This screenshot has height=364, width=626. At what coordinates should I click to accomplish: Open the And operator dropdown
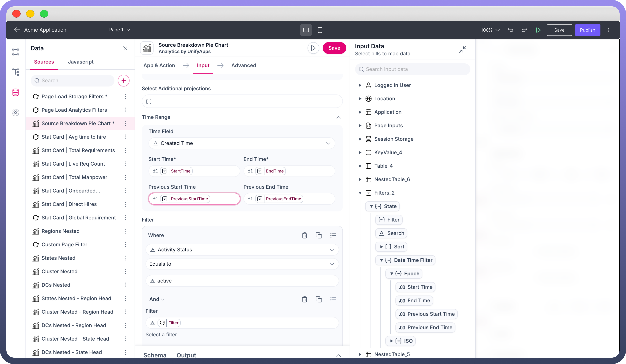157,299
